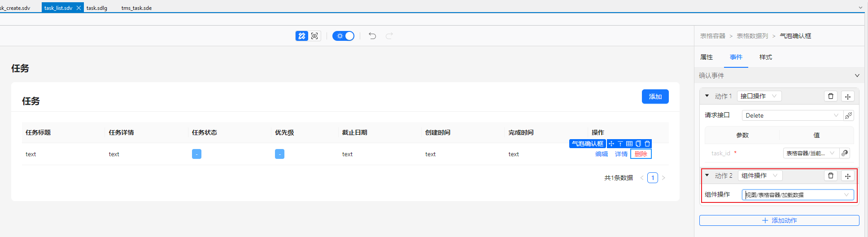Image resolution: width=868 pixels, height=237 pixels.
Task: Toggle the light/dark theme switch
Action: [343, 36]
